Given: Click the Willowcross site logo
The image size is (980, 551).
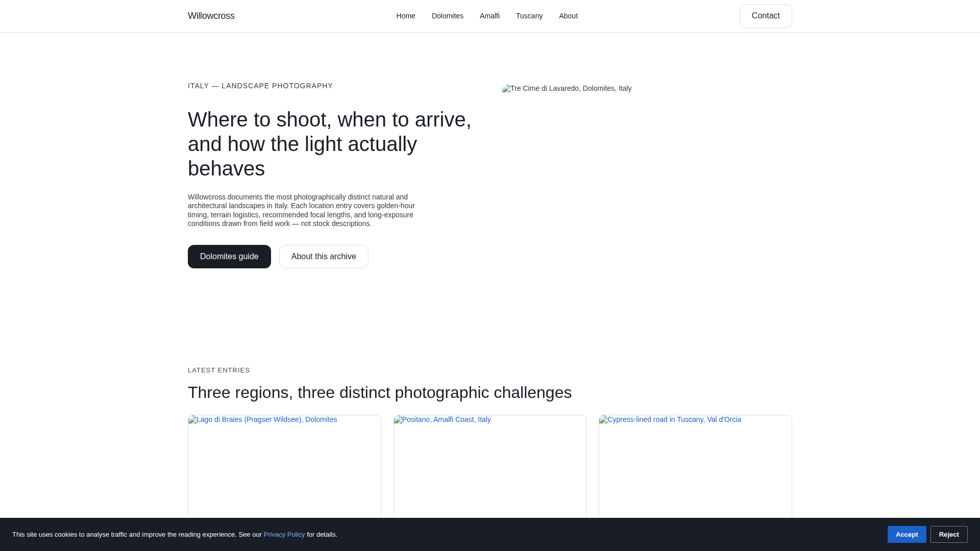Looking at the screenshot, I should click(x=211, y=16).
